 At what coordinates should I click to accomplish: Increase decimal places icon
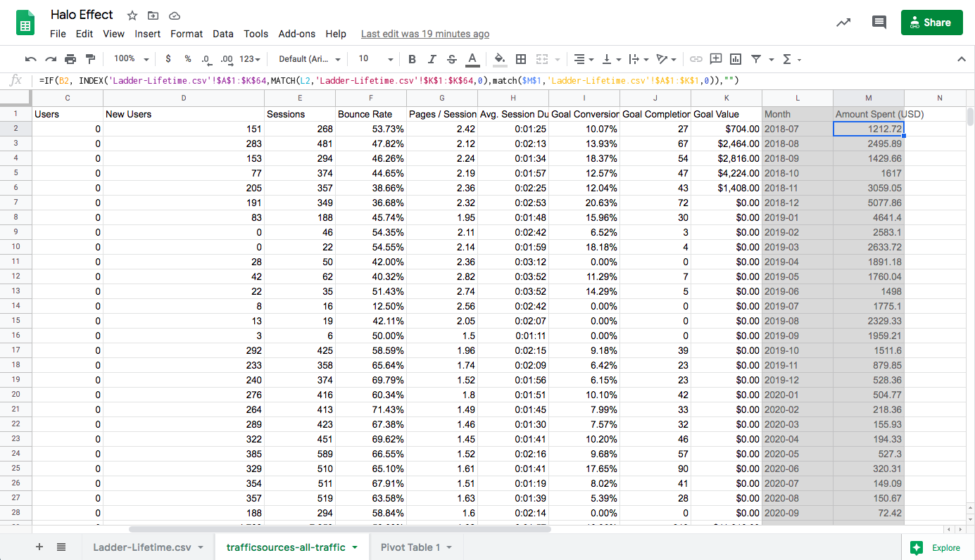226,59
